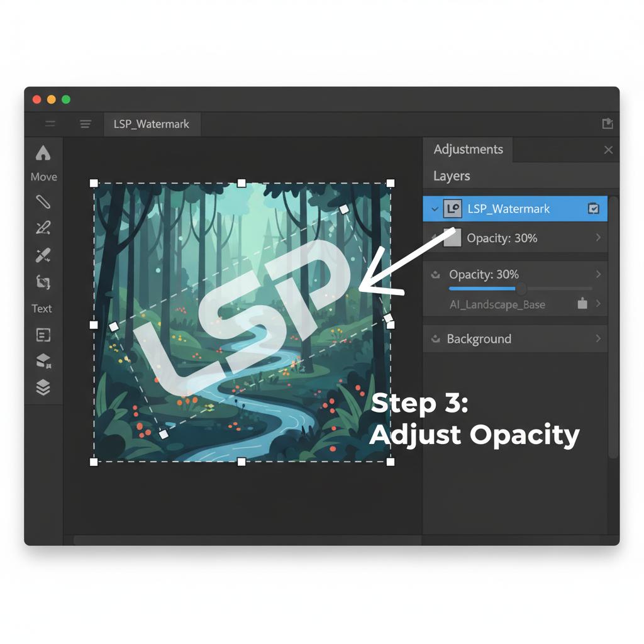The width and height of the screenshot is (644, 644).
Task: Select the Healing Brush tool
Action: pyautogui.click(x=43, y=254)
